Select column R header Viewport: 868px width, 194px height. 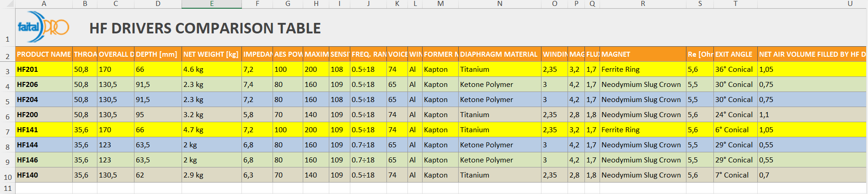(643, 4)
